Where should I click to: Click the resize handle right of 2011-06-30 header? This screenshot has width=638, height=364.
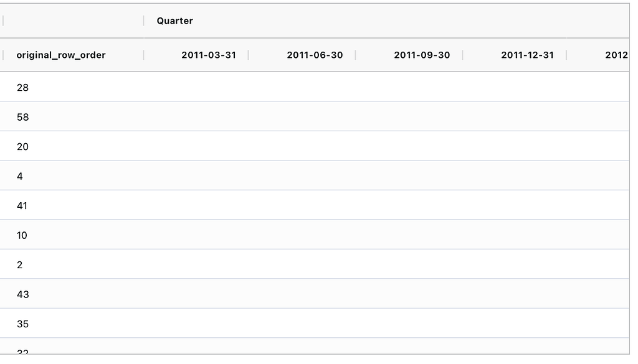click(355, 55)
